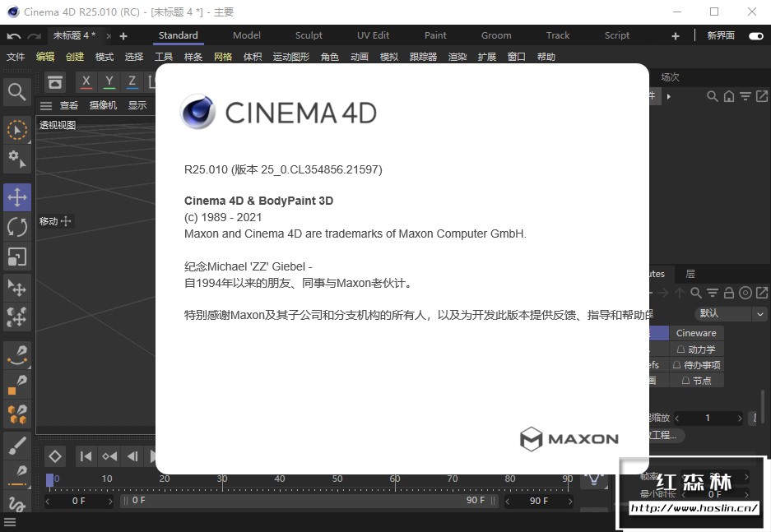Select the Place tool with arrow
This screenshot has height=532, width=771.
tap(17, 288)
